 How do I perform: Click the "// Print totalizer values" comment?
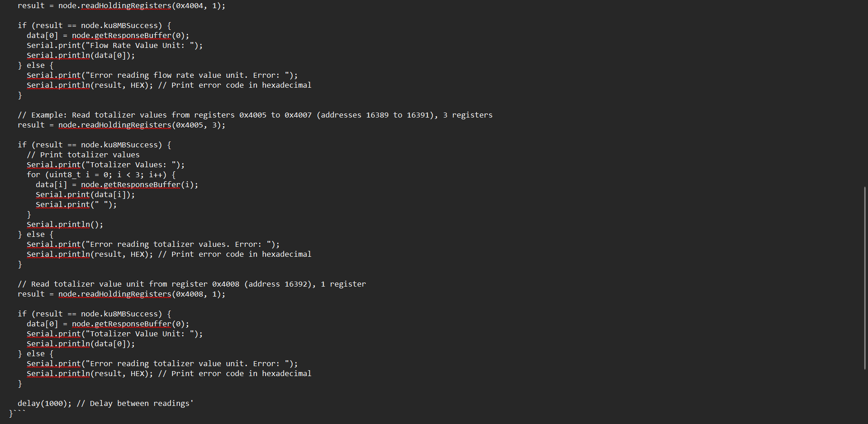click(x=83, y=155)
